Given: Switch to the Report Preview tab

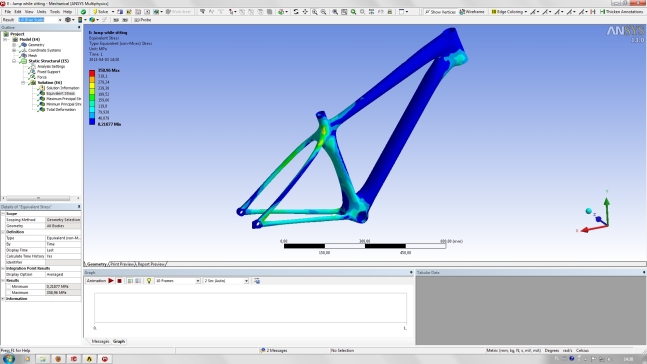Looking at the screenshot, I should coord(151,264).
